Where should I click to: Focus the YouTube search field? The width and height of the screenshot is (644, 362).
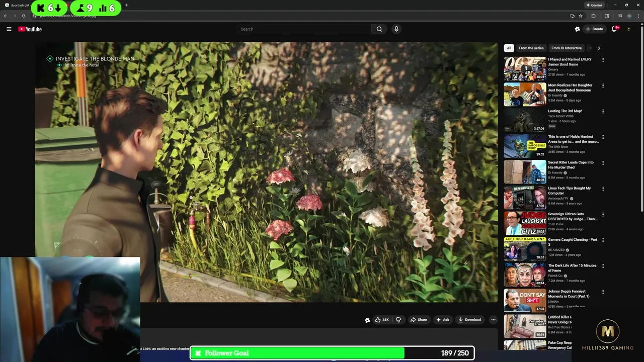304,29
